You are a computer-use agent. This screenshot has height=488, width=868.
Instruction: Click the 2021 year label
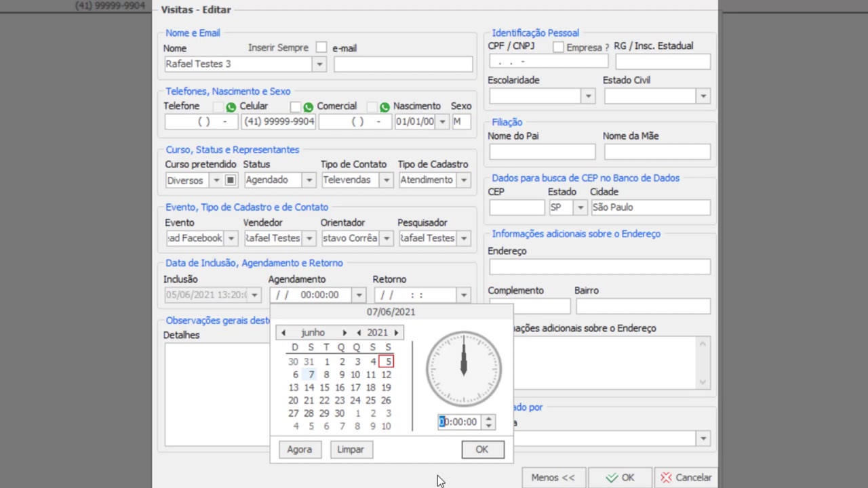point(377,333)
